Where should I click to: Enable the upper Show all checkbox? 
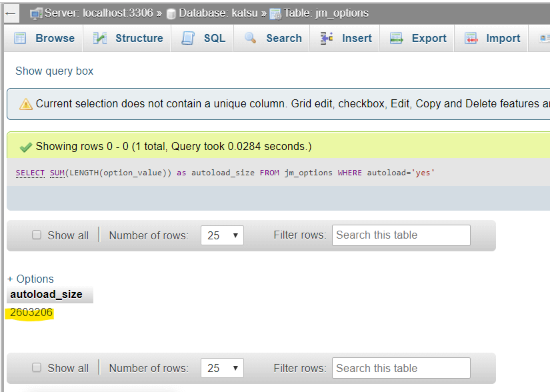pos(37,235)
